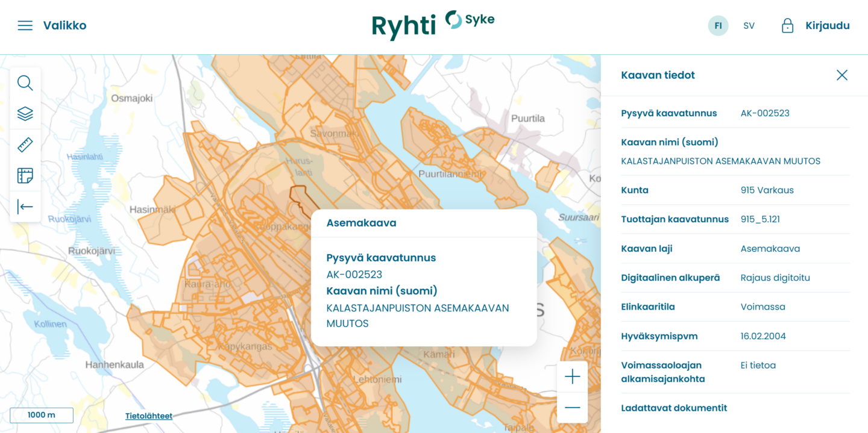Click popup plan ID AK-002523

(x=354, y=275)
